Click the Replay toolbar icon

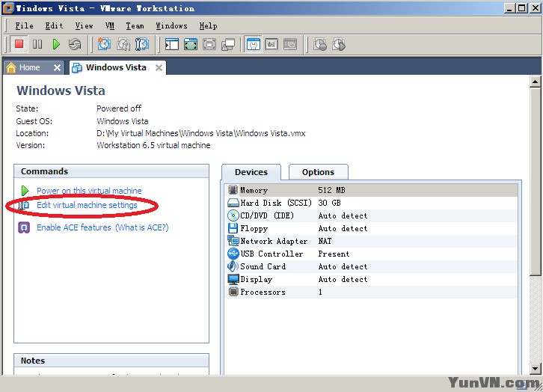point(339,44)
